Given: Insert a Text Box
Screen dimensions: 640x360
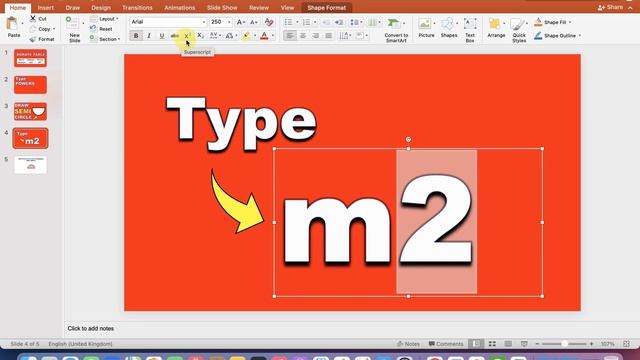Looking at the screenshot, I should click(x=470, y=30).
